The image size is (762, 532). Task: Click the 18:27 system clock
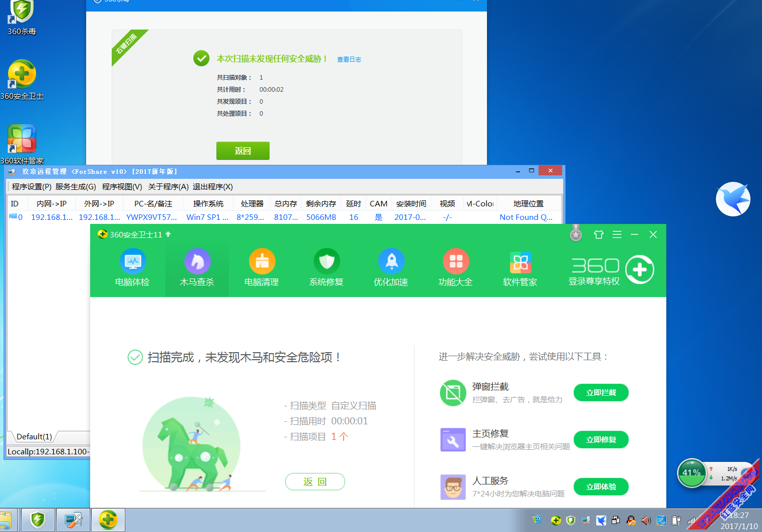pyautogui.click(x=739, y=515)
